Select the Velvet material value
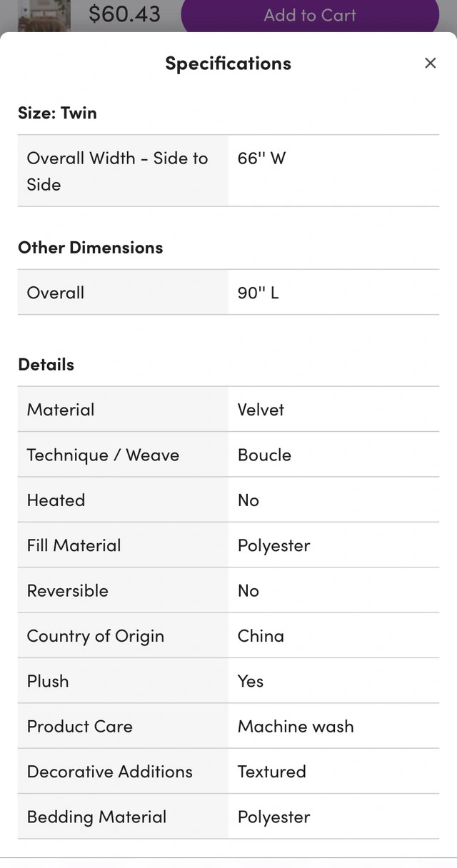Viewport: 457px width, 868px height. click(261, 410)
